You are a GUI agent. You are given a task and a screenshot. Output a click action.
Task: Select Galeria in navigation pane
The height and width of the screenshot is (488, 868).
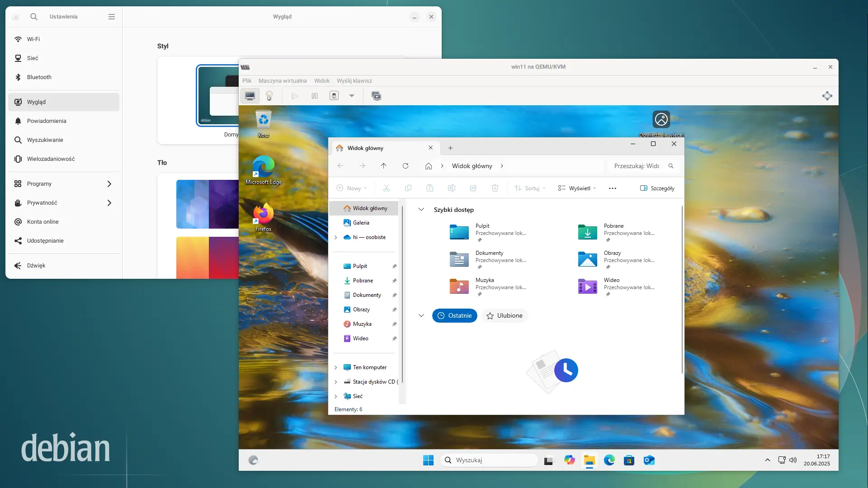[x=364, y=223]
